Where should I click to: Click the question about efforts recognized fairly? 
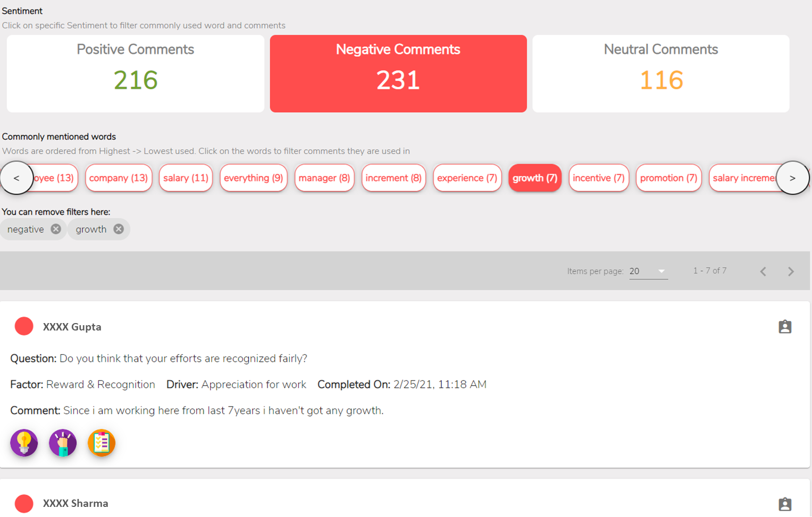(x=183, y=358)
